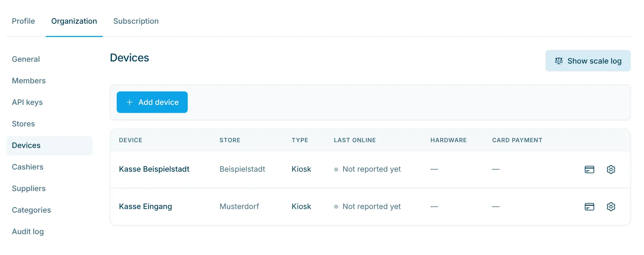Click the TYPE column header

[x=300, y=140]
